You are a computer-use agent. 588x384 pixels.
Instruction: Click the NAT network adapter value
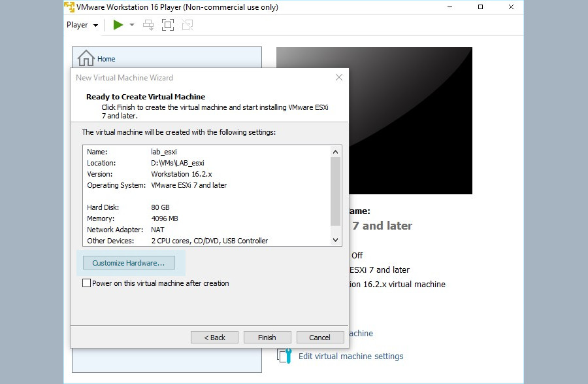click(157, 230)
